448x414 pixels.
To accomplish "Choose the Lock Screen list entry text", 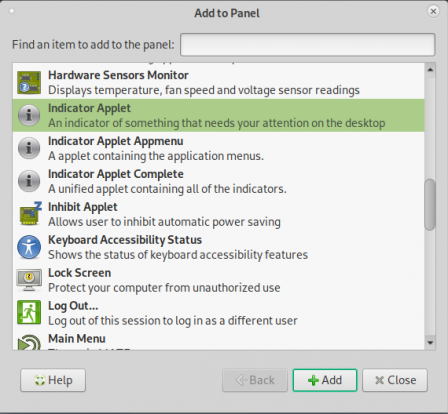I will (x=79, y=273).
